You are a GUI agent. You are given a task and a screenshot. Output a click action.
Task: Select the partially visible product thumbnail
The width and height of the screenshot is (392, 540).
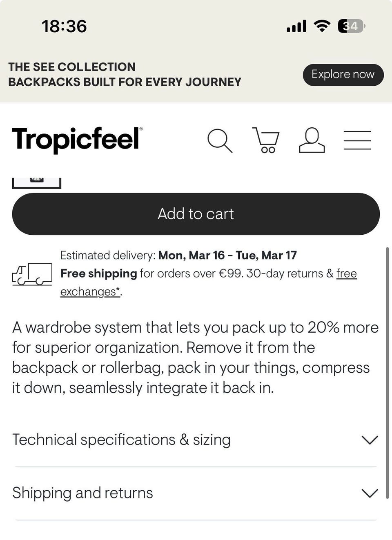(37, 182)
